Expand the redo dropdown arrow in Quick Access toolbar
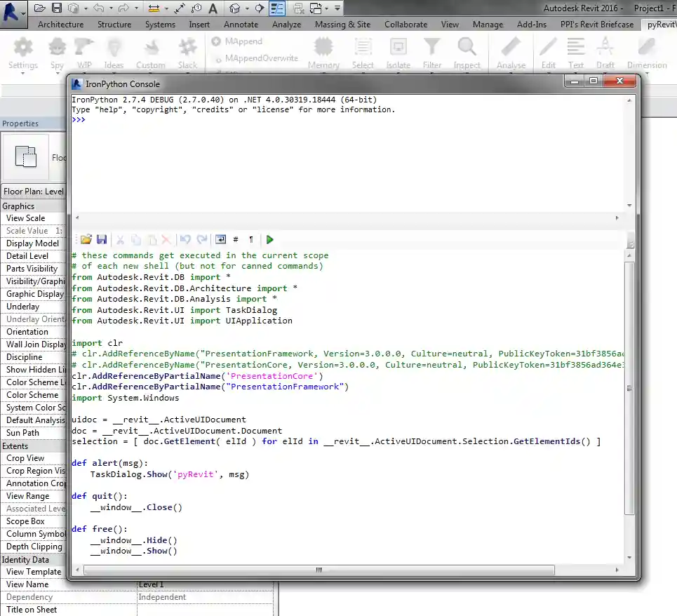 (138, 8)
